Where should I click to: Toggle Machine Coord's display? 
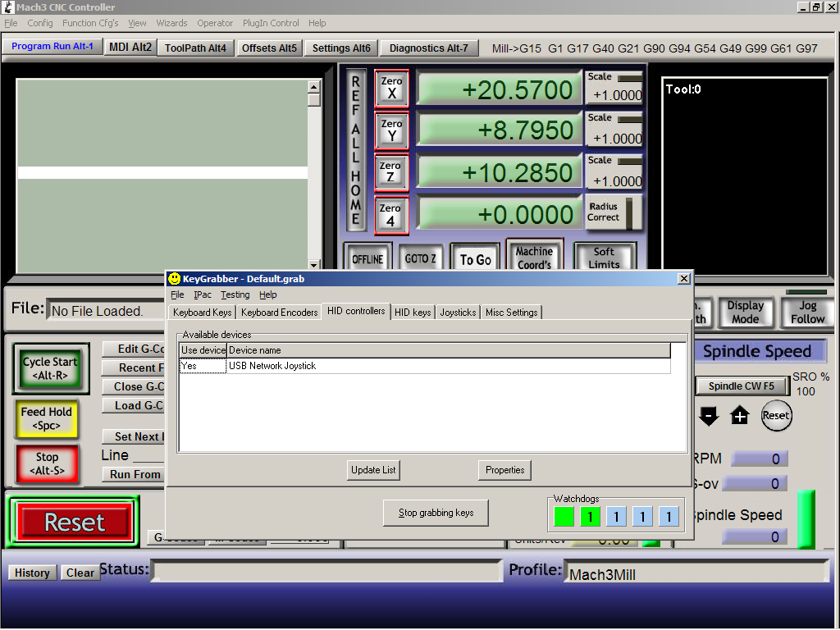click(534, 256)
